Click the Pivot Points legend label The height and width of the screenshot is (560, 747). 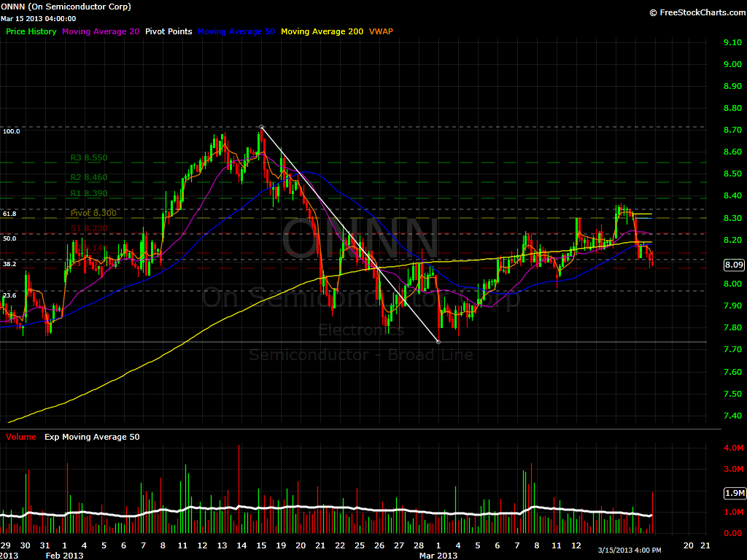coord(169,31)
